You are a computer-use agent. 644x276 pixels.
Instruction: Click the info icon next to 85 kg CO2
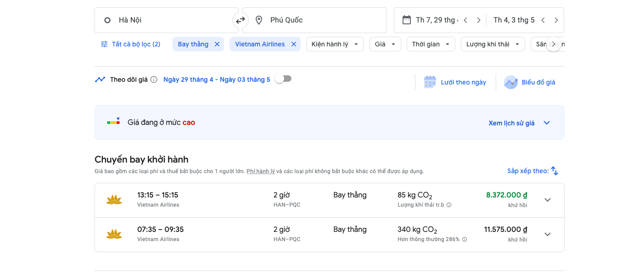(x=448, y=204)
